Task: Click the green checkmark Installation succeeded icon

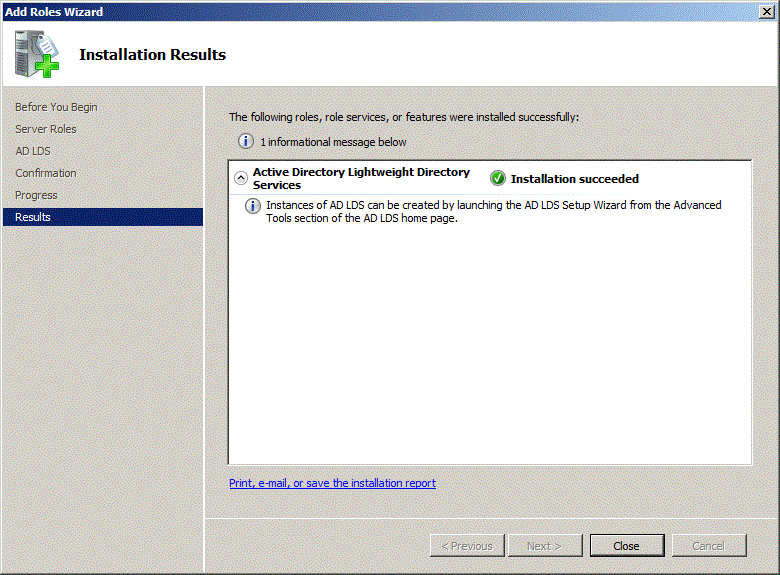Action: pyautogui.click(x=497, y=178)
